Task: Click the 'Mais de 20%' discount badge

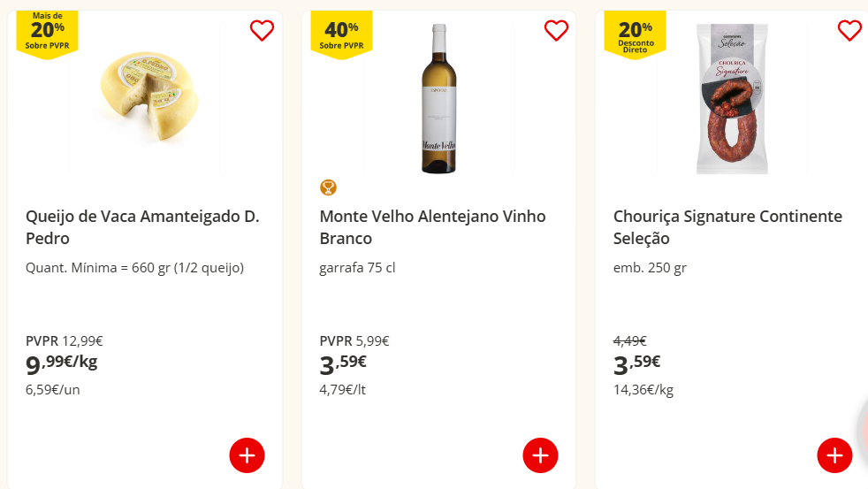Action: coord(48,33)
